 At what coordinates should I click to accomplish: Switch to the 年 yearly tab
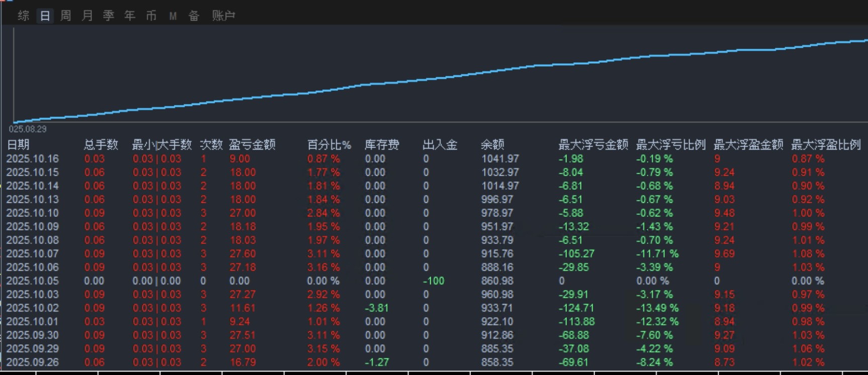click(x=130, y=16)
